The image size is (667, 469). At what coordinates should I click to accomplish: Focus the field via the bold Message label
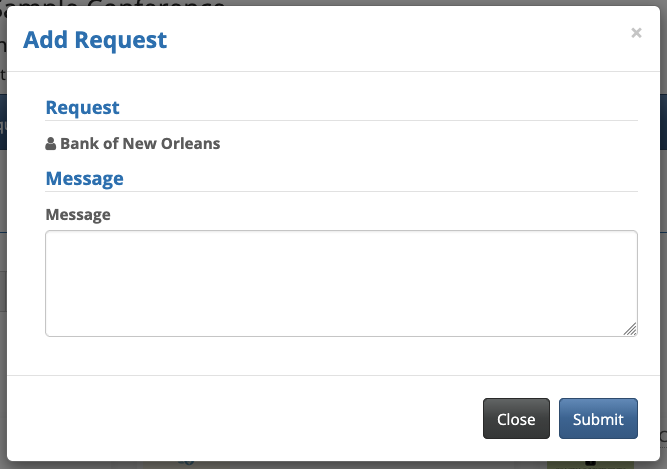pos(78,214)
